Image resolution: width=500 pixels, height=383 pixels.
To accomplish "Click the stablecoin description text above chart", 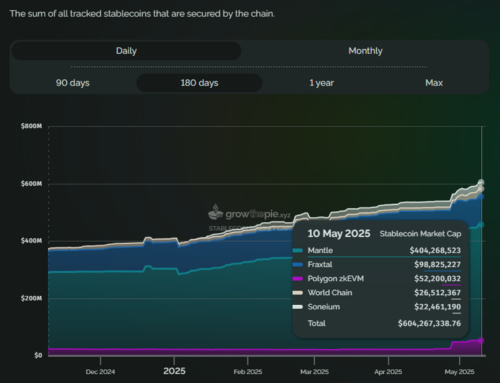I will point(142,14).
